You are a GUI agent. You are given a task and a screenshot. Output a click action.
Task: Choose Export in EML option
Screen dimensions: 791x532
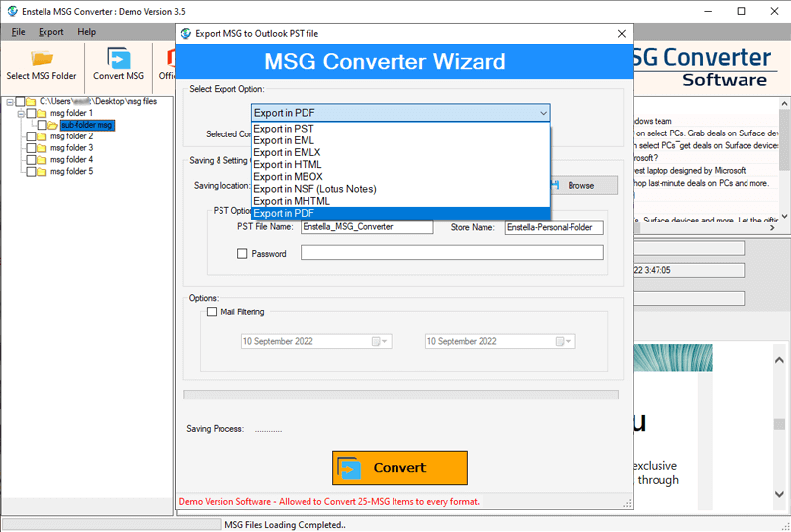click(400, 140)
